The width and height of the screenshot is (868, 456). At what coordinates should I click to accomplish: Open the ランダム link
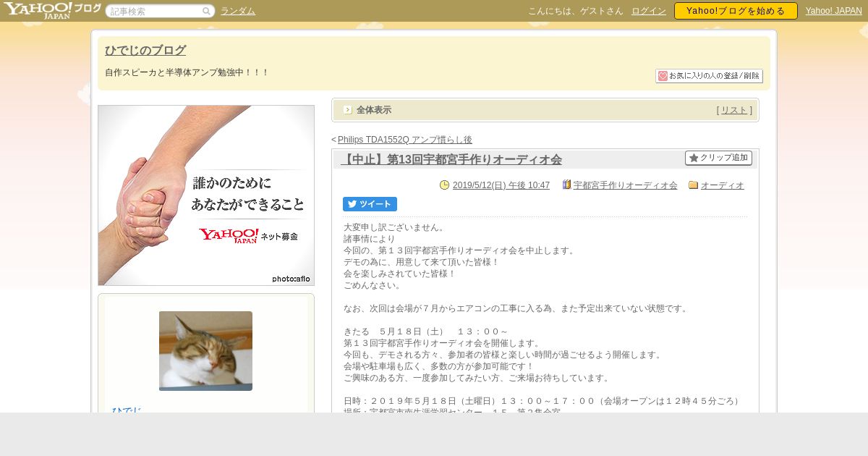click(238, 11)
